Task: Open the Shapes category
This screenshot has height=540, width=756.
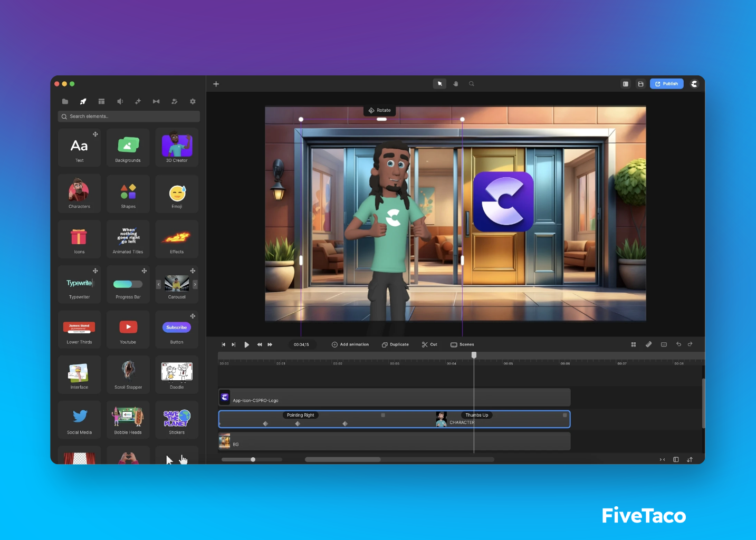Action: tap(128, 194)
